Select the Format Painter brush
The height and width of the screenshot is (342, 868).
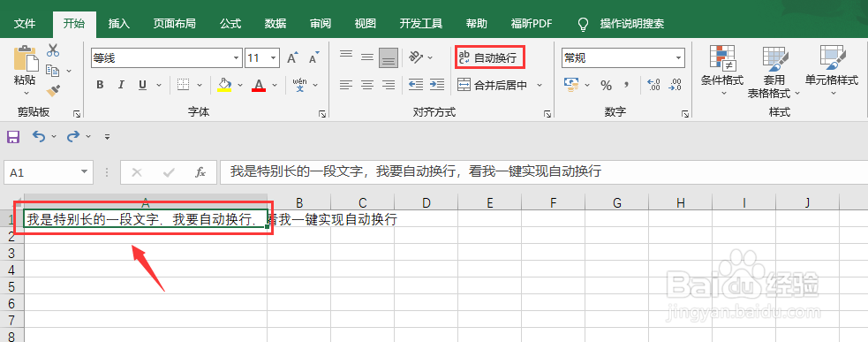coord(53,90)
